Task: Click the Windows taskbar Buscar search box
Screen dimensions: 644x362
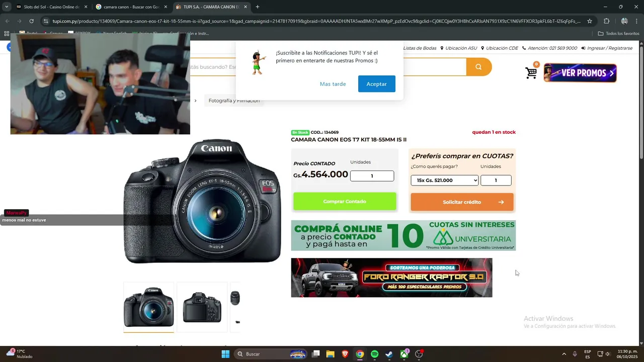Action: coord(272,354)
